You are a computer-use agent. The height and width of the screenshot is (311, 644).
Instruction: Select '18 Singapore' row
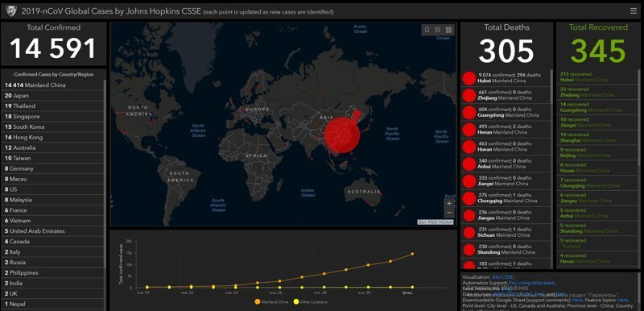tap(52, 116)
